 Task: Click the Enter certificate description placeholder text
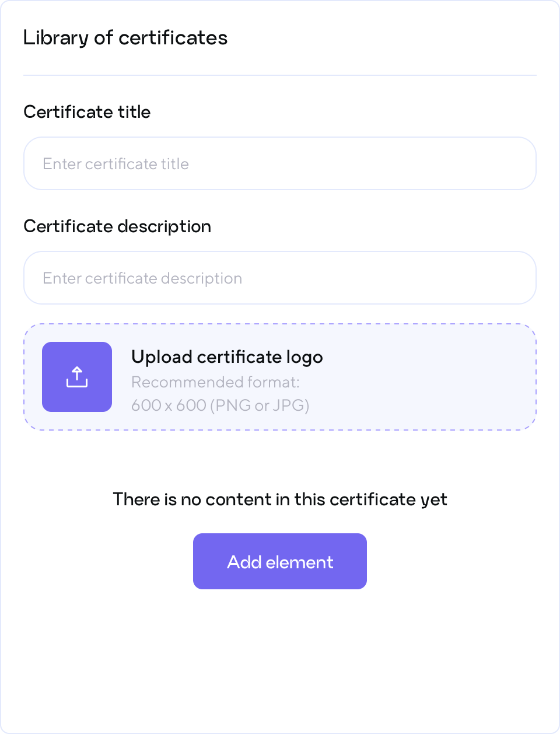(142, 278)
